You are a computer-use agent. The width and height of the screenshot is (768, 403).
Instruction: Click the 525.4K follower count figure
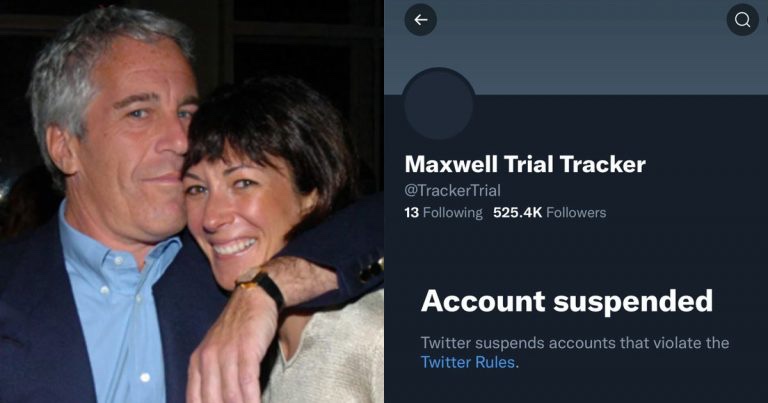tap(517, 212)
